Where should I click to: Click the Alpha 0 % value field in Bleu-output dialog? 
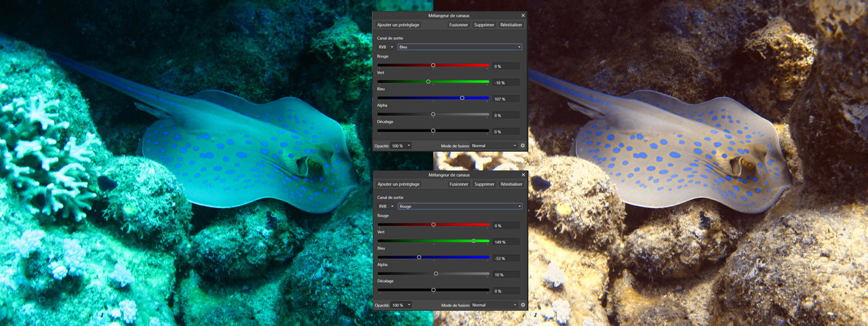coord(506,115)
